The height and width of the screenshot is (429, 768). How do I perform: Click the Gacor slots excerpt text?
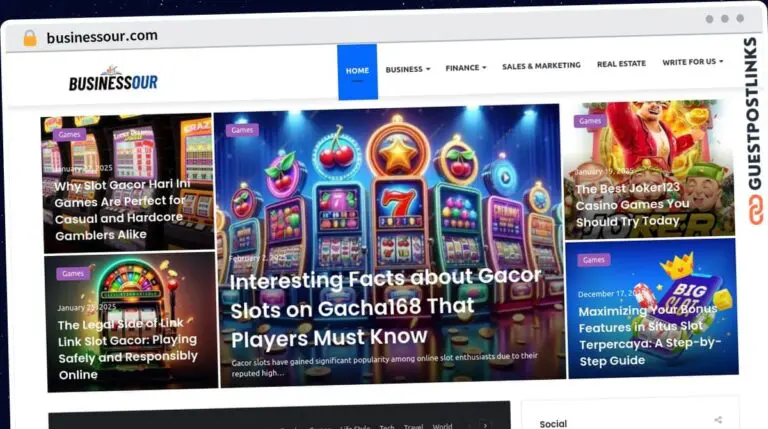coord(384,365)
